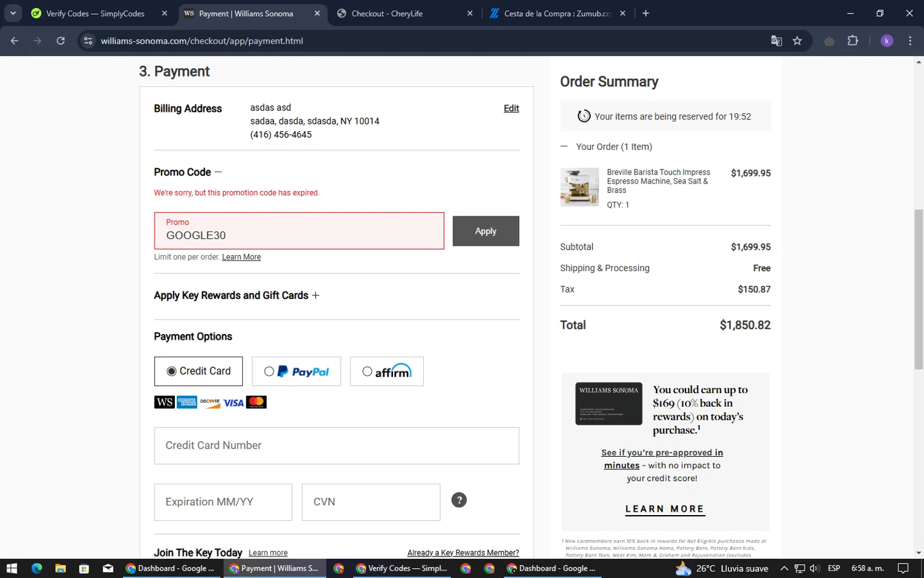This screenshot has width=924, height=578.
Task: Open the volume control in the tray
Action: coord(814,568)
